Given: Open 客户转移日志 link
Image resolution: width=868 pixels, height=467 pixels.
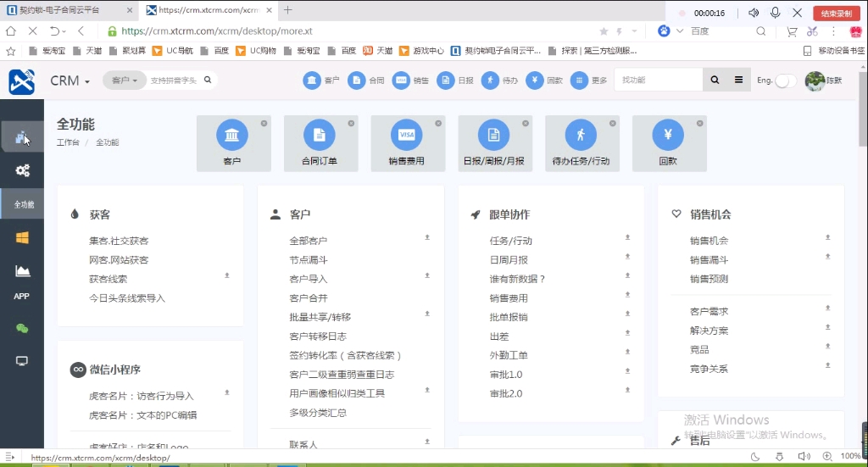Looking at the screenshot, I should tap(318, 336).
